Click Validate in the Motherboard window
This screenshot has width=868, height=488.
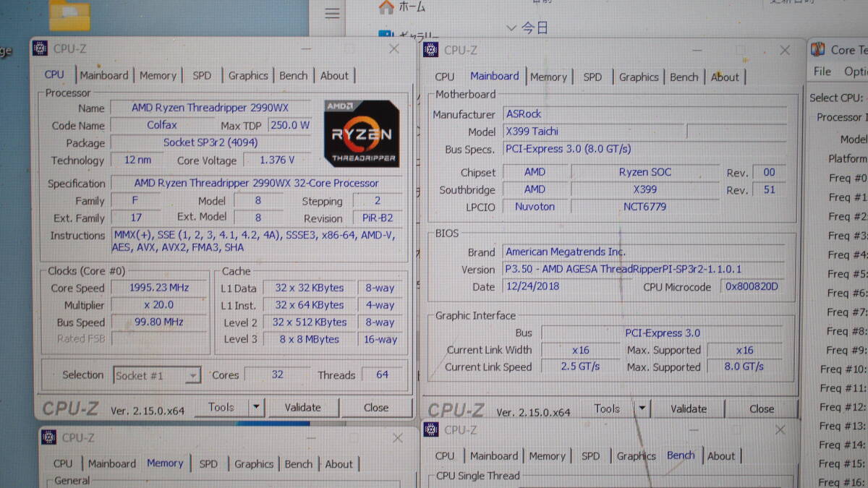coord(689,408)
